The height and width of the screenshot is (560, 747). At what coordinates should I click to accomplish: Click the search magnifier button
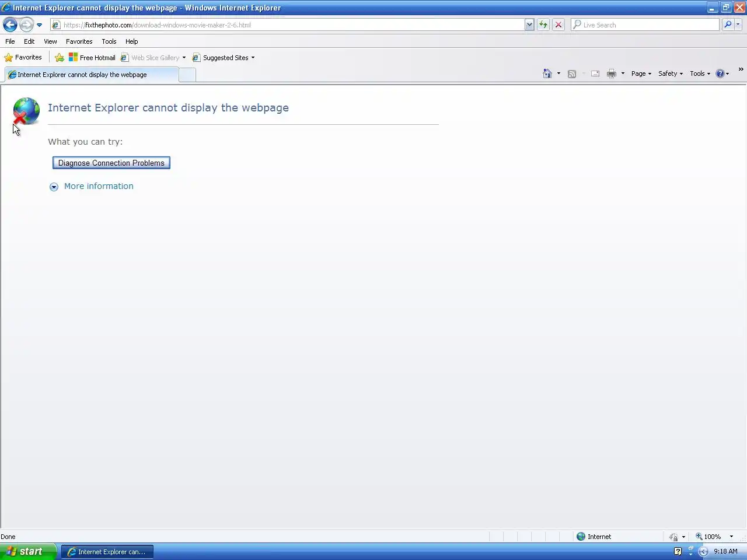[728, 24]
